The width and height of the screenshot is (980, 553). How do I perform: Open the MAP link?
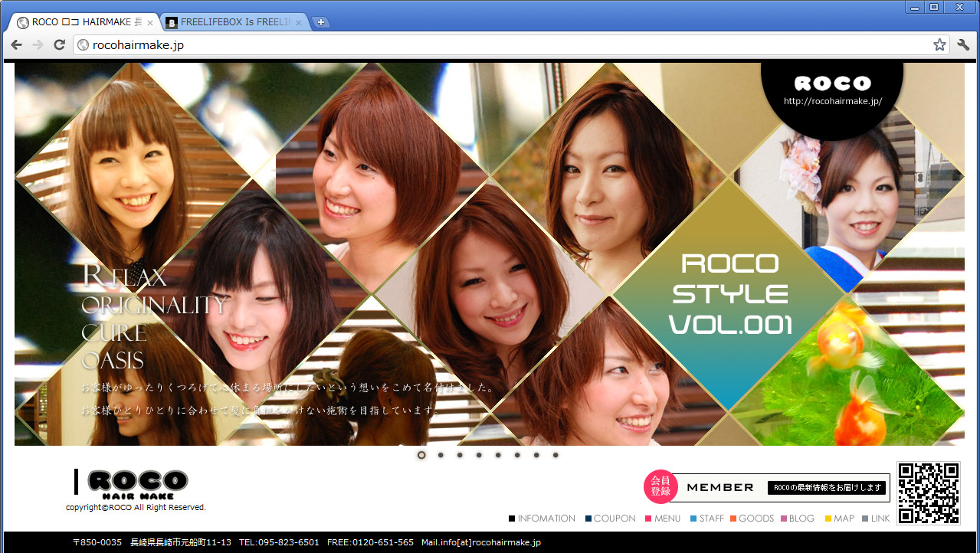[x=839, y=519]
